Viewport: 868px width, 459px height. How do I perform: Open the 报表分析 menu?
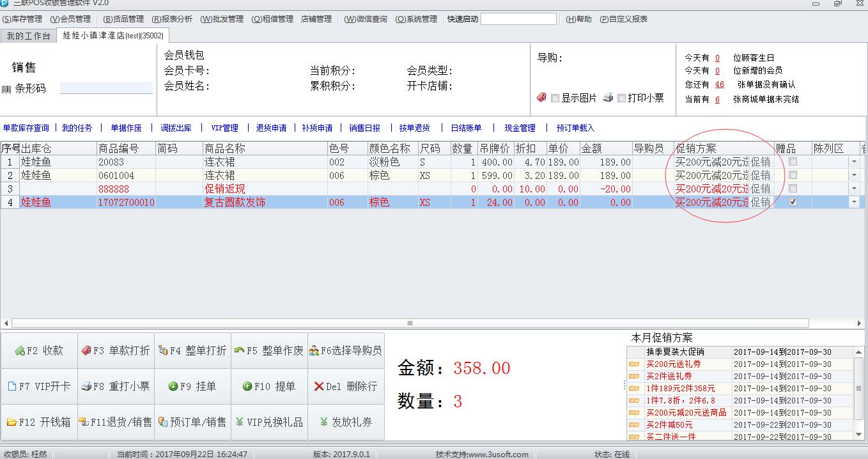point(172,19)
